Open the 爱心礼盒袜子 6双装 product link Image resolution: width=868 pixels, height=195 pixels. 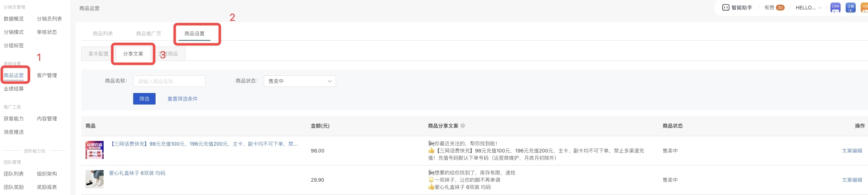point(137,173)
